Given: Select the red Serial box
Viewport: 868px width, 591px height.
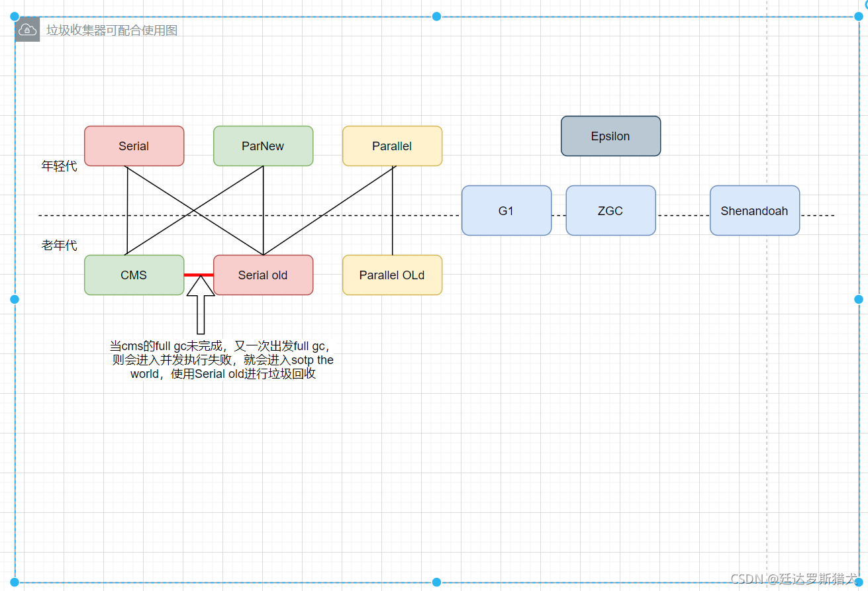Looking at the screenshot, I should point(134,146).
